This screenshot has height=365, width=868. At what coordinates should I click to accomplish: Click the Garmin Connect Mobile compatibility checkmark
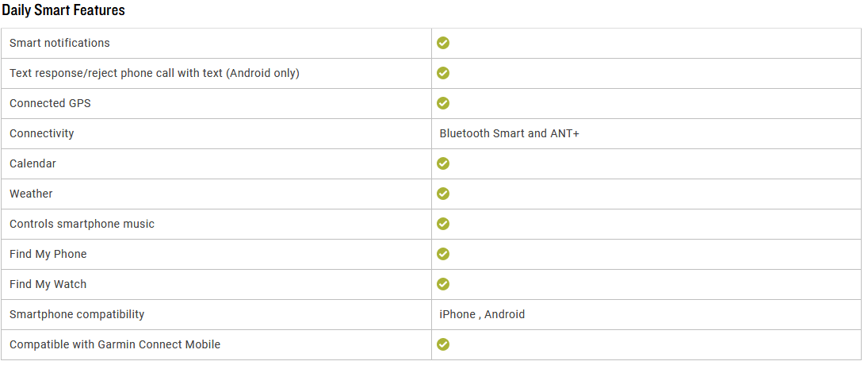point(443,344)
